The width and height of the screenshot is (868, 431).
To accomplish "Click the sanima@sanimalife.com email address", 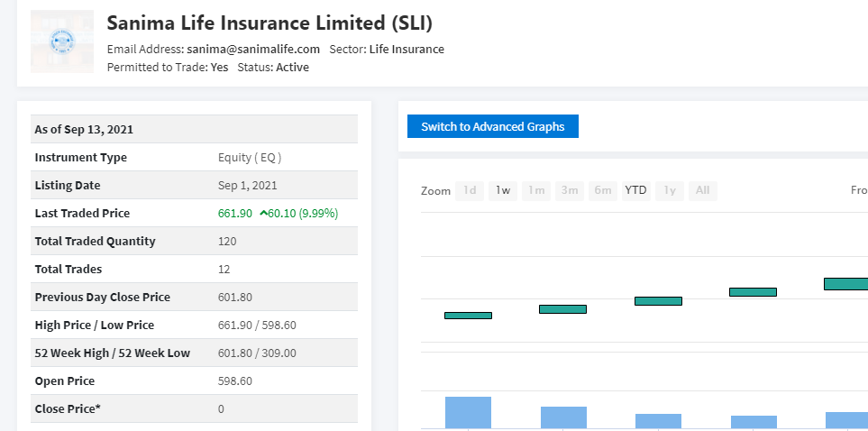I will [x=253, y=49].
